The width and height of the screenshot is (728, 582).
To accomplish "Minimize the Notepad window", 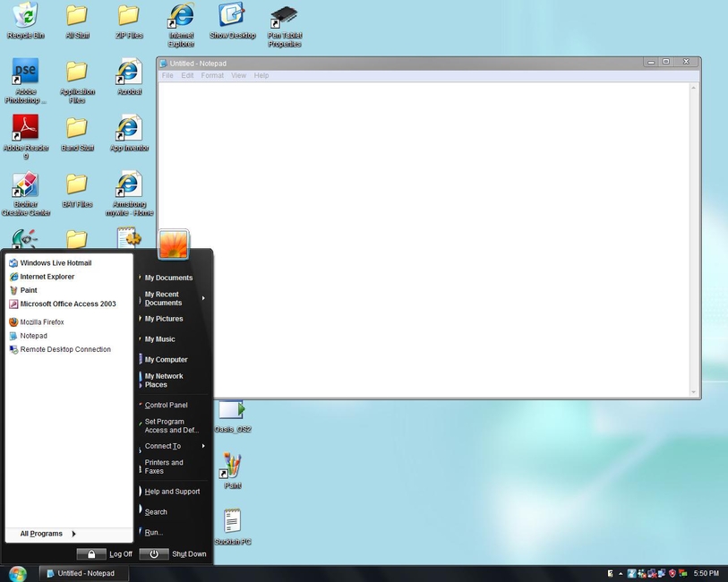I will point(651,62).
